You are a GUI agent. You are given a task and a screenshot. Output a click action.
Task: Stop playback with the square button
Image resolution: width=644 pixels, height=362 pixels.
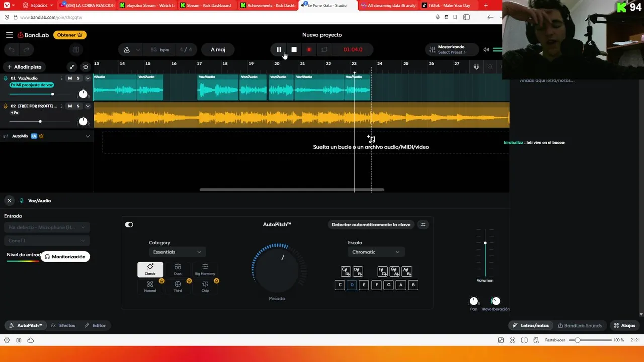click(x=294, y=49)
